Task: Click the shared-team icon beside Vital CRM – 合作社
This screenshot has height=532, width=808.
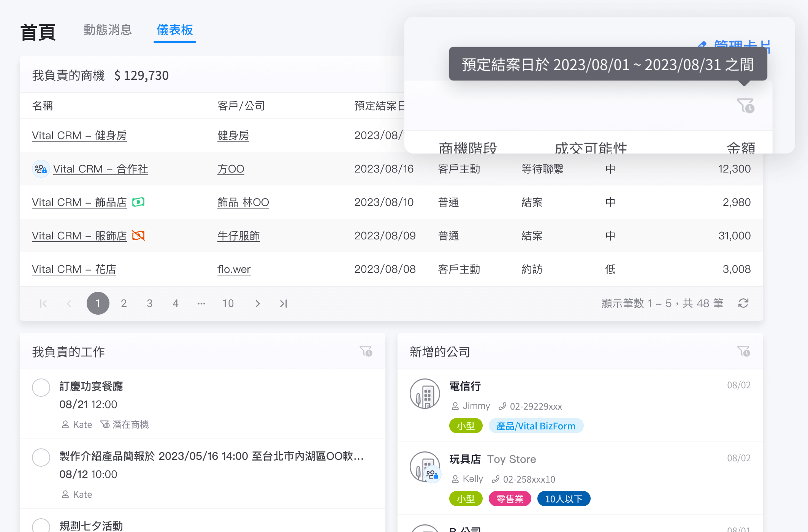Action: [x=41, y=169]
